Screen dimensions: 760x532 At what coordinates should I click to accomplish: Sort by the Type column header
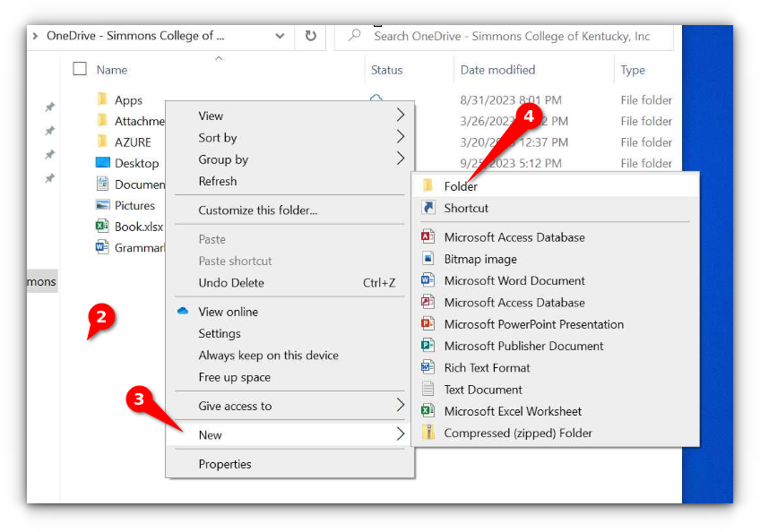point(633,70)
